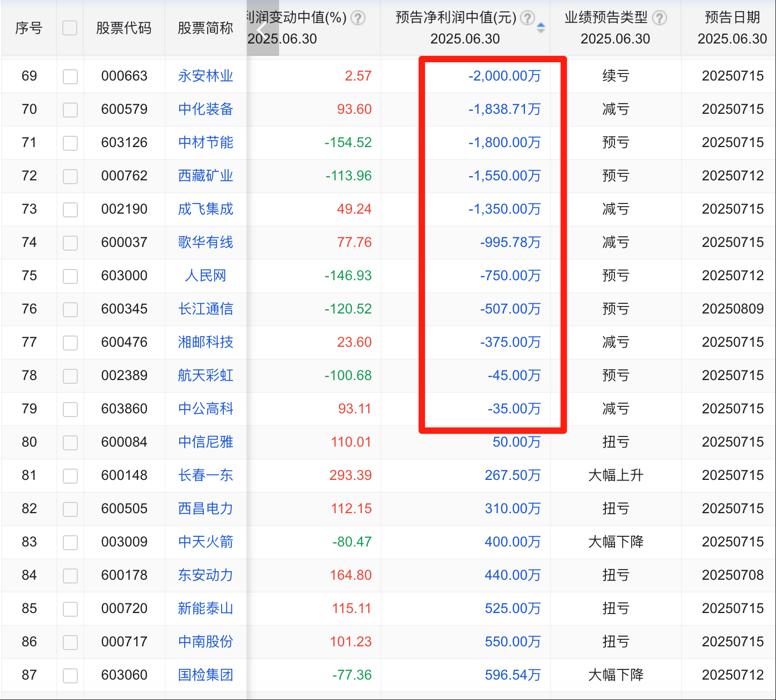Click net profit value 267.50万
The width and height of the screenshot is (776, 700).
coord(513,475)
